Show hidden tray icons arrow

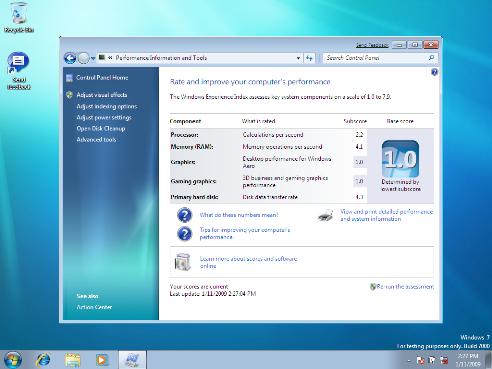tap(409, 361)
